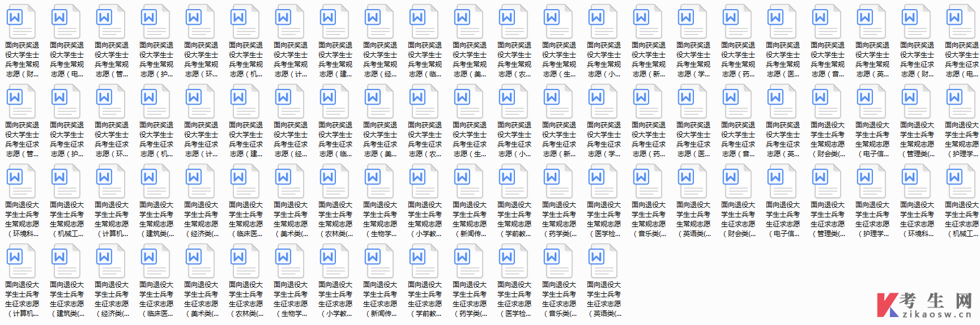Click file name 退役大学生…常规志愿（管理类…

tap(917, 139)
